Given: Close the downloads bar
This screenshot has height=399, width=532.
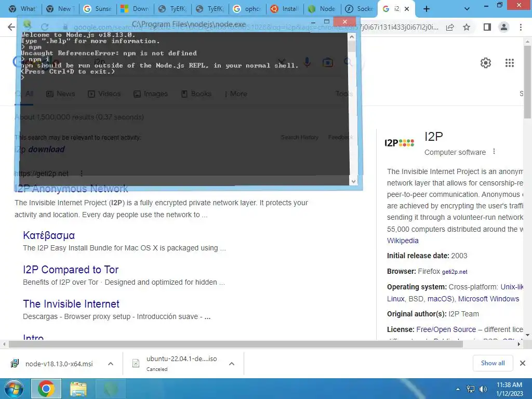Looking at the screenshot, I should 523,363.
